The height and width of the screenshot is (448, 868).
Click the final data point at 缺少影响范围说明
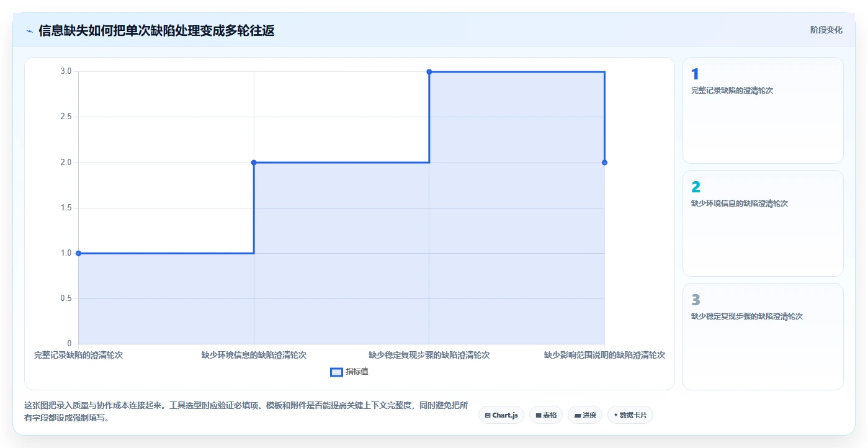(604, 163)
